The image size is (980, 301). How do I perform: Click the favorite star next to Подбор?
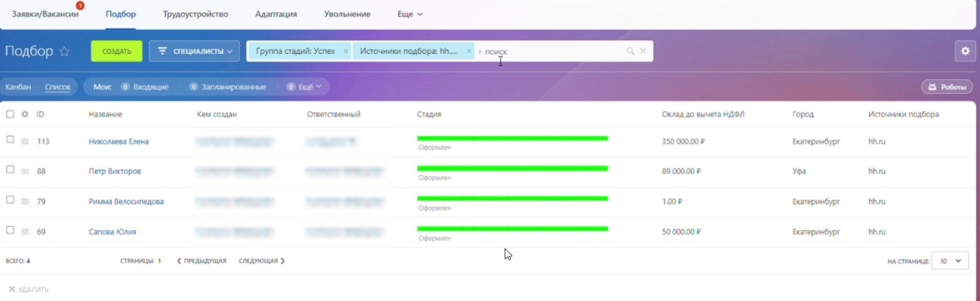(64, 51)
